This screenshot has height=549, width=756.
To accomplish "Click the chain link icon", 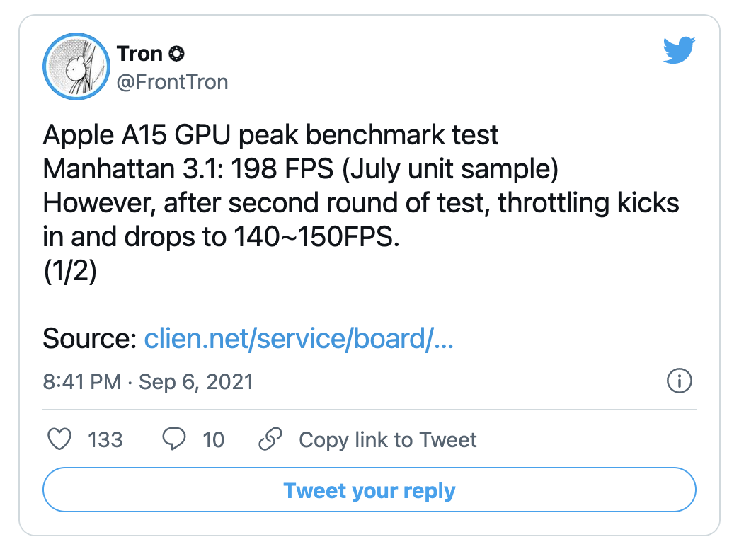I will 270,440.
